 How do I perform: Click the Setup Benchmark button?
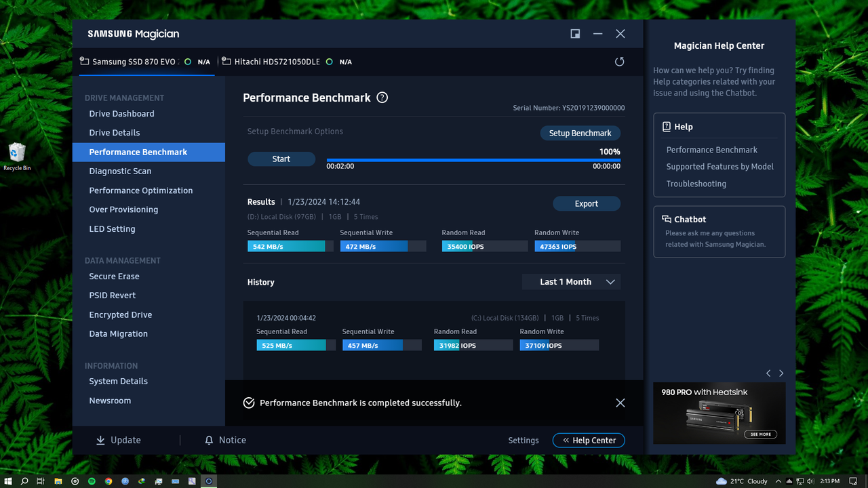click(580, 134)
